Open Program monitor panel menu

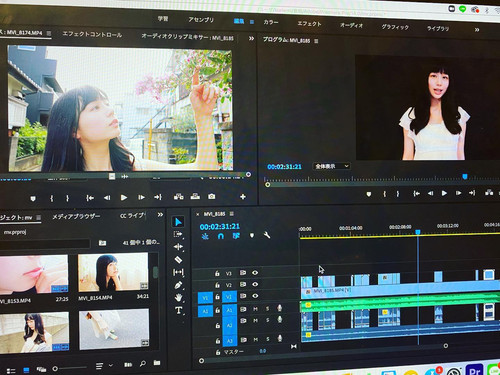316,41
